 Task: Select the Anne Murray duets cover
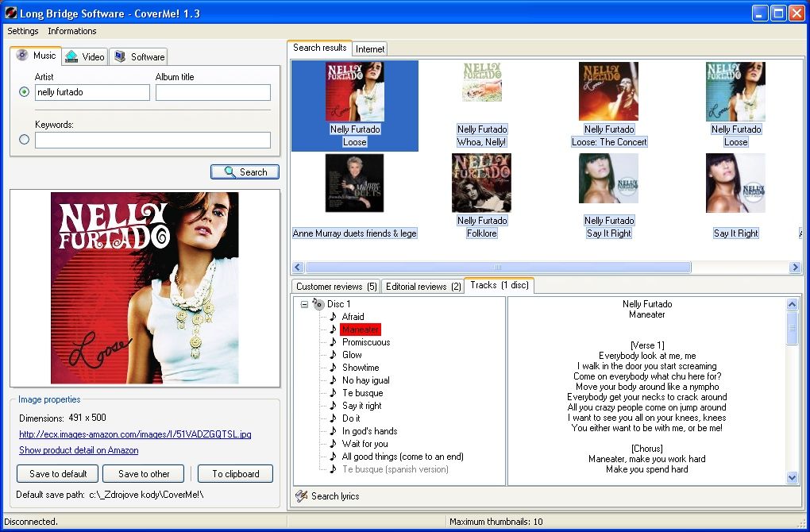point(354,183)
